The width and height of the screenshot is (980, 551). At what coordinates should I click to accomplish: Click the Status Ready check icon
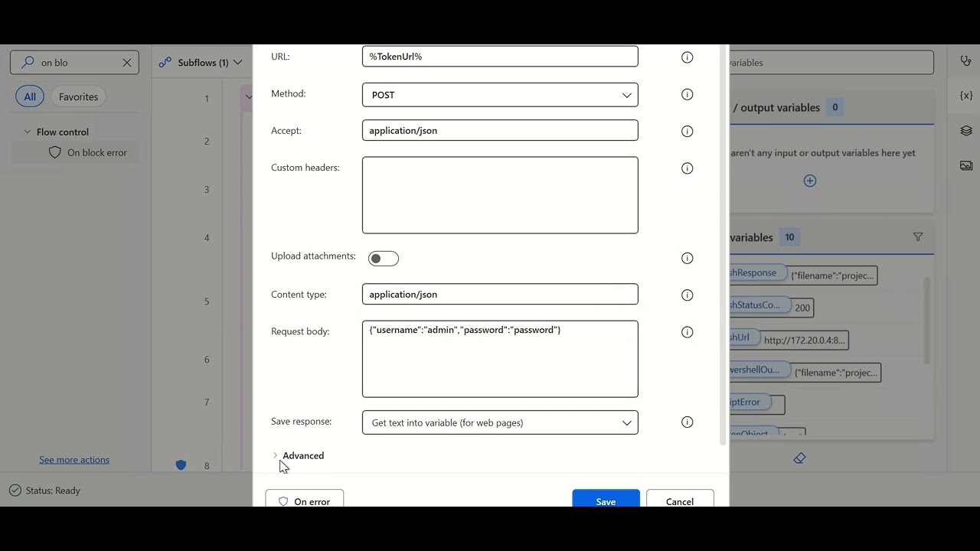click(x=15, y=491)
